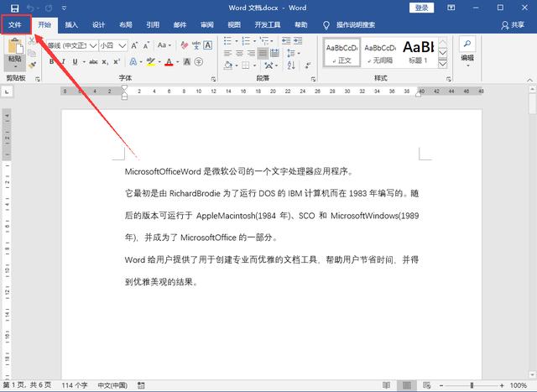Collapse the ribbon with the chevron
This screenshot has width=537, height=392.
click(529, 80)
